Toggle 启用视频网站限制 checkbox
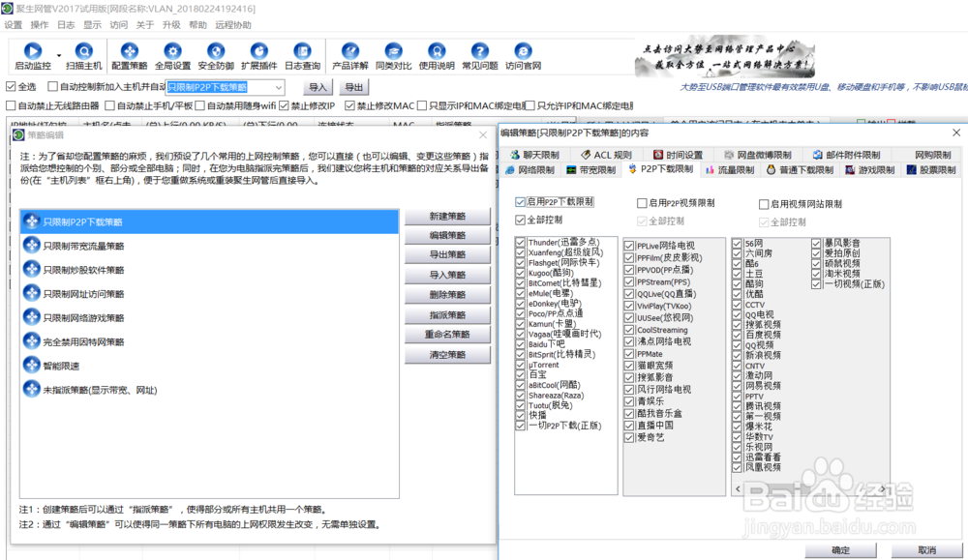Screen dimensions: 968x560 [x=764, y=204]
